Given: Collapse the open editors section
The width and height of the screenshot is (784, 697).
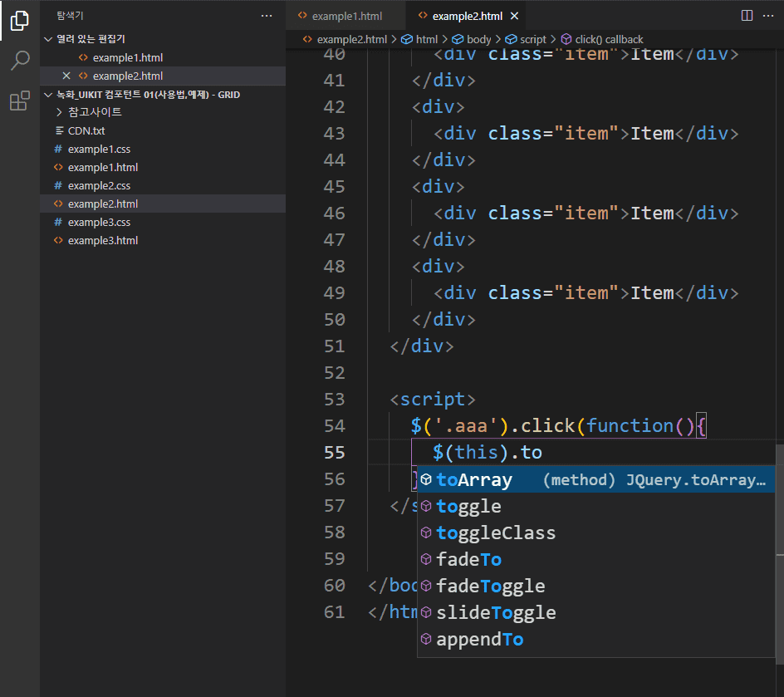Looking at the screenshot, I should click(48, 39).
